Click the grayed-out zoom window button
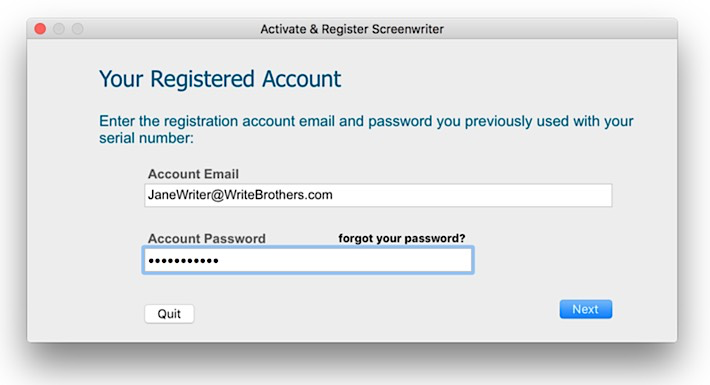The width and height of the screenshot is (710, 385). coord(77,29)
